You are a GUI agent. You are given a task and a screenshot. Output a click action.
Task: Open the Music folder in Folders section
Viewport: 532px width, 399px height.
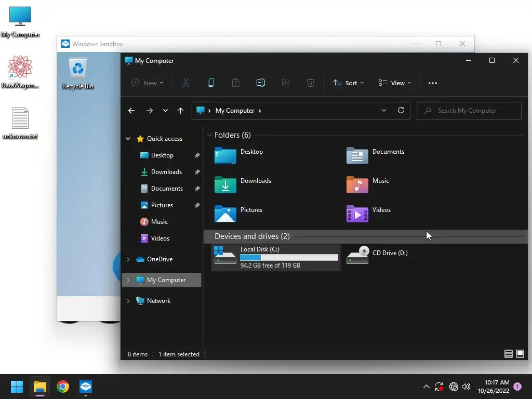[357, 184]
